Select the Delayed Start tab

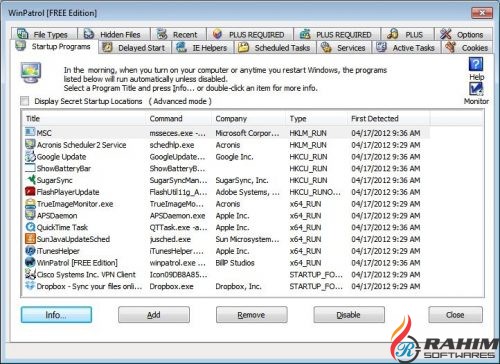(x=135, y=48)
